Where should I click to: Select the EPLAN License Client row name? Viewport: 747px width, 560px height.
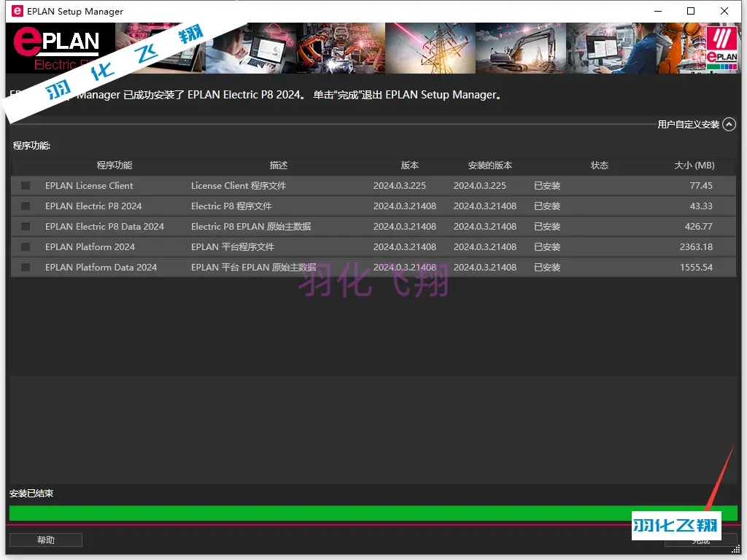89,186
